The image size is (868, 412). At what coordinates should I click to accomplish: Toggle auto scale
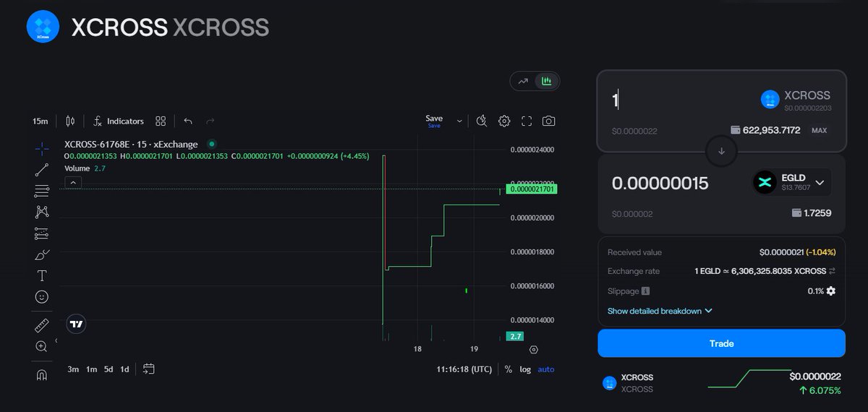click(546, 369)
